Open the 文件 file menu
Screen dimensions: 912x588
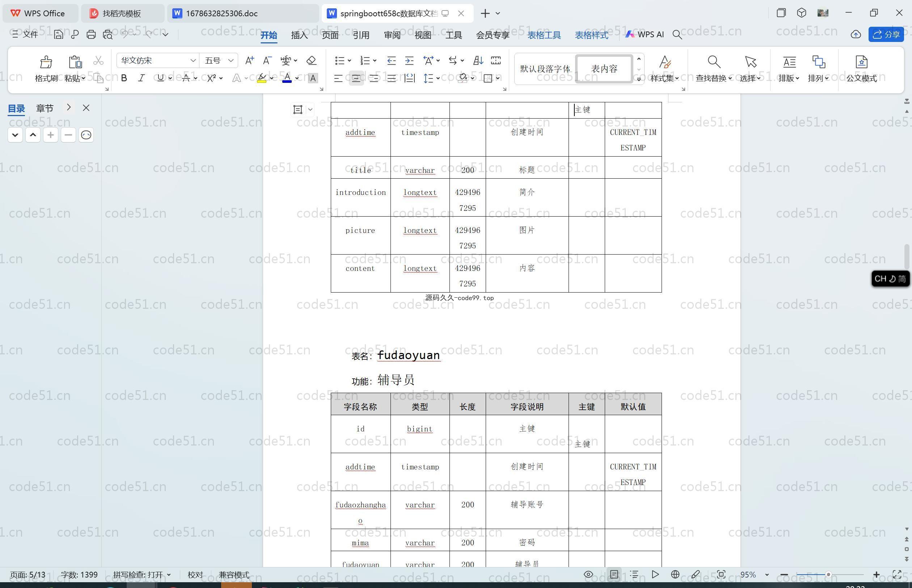25,34
